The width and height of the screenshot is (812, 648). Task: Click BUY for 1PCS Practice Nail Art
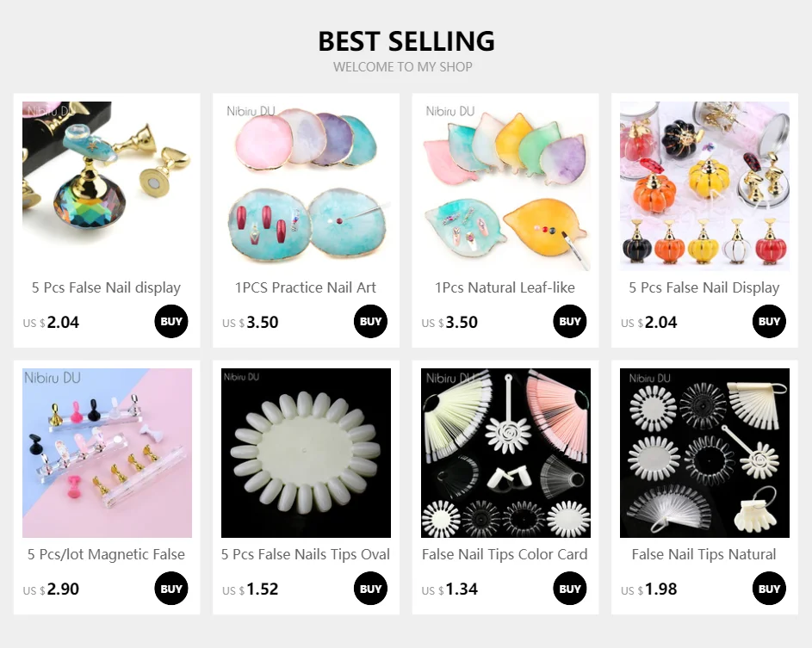point(370,321)
